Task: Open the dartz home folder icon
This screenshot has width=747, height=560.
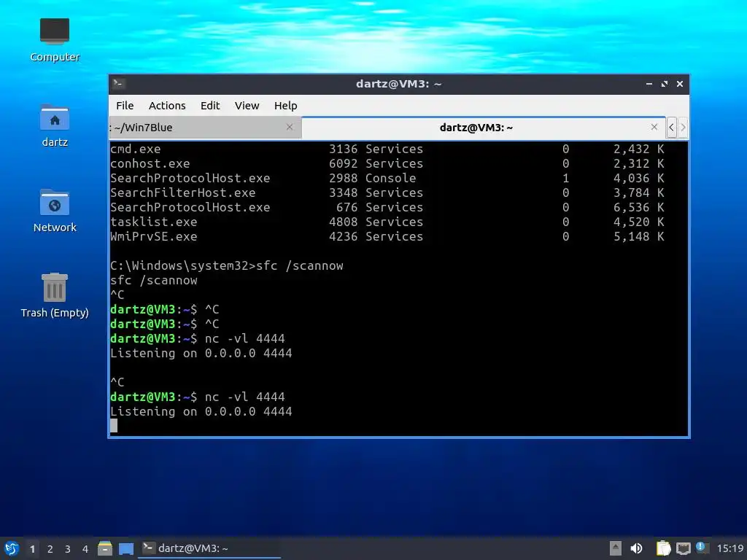Action: pyautogui.click(x=54, y=125)
